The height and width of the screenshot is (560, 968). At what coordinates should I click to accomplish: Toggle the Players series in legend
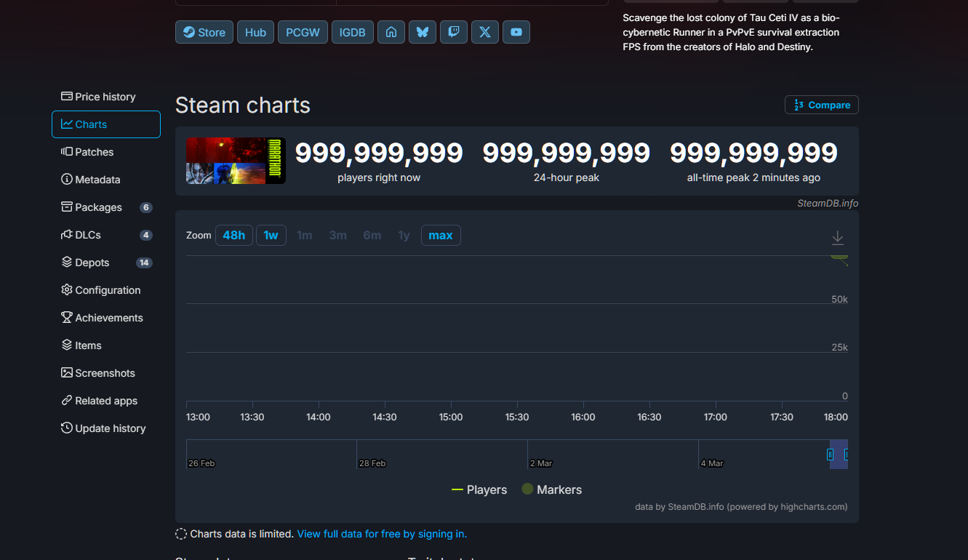coord(479,489)
